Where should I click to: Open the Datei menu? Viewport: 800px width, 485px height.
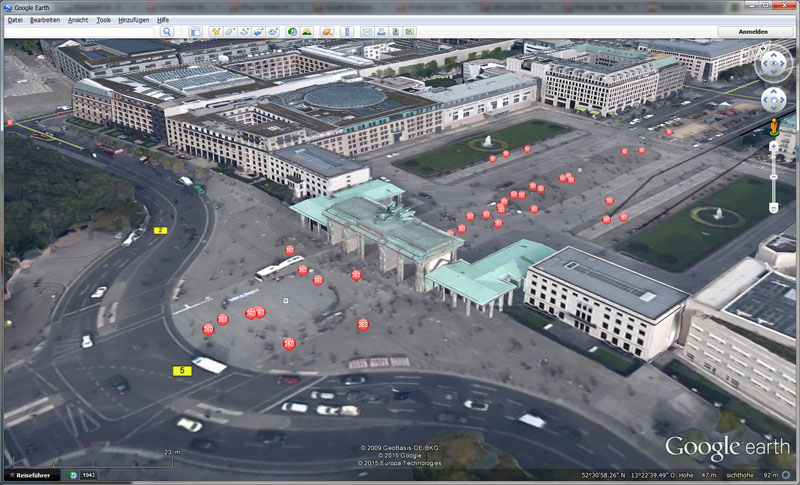[15, 20]
